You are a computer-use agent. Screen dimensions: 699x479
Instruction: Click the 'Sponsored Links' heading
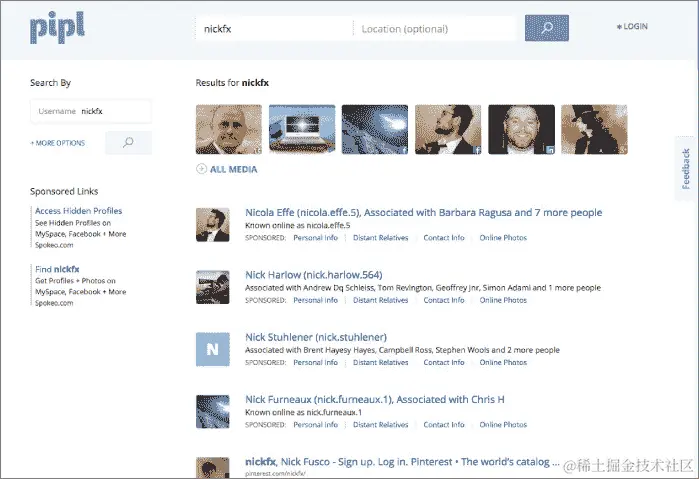point(64,191)
